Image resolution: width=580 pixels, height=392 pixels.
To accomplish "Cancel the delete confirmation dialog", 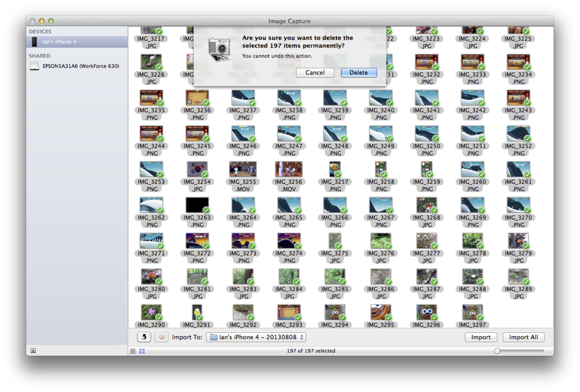I will (x=315, y=72).
